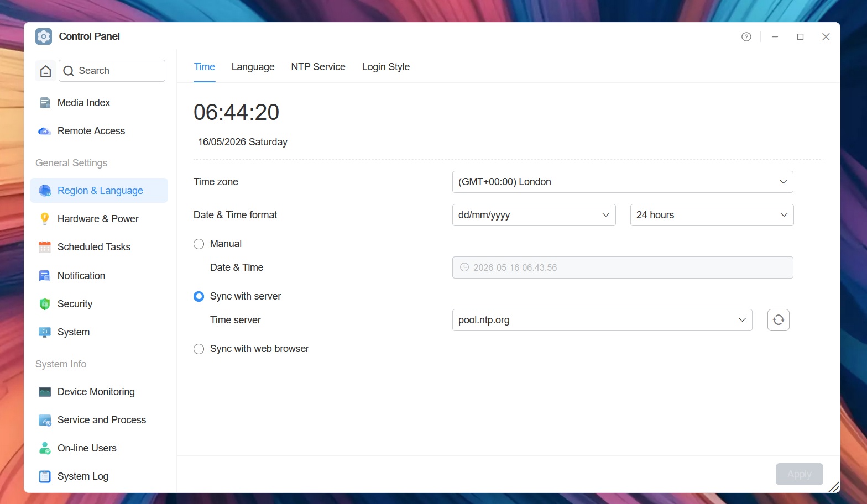This screenshot has height=504, width=867.
Task: Select Region & Language in sidebar
Action: click(x=98, y=191)
